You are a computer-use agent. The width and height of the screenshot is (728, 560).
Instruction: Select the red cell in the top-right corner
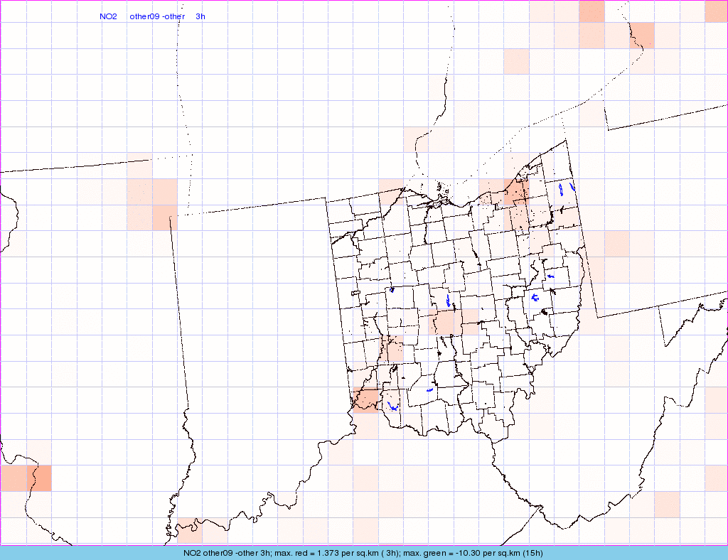tap(715, 11)
